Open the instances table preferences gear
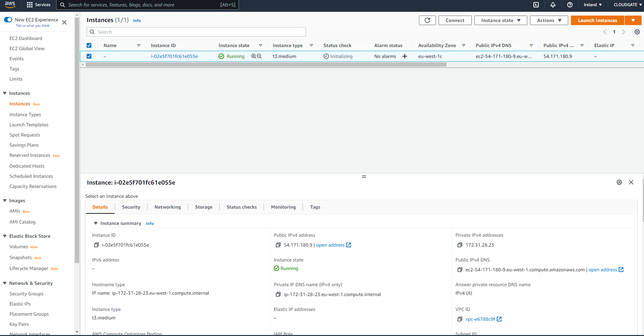644x336 pixels. click(x=637, y=32)
